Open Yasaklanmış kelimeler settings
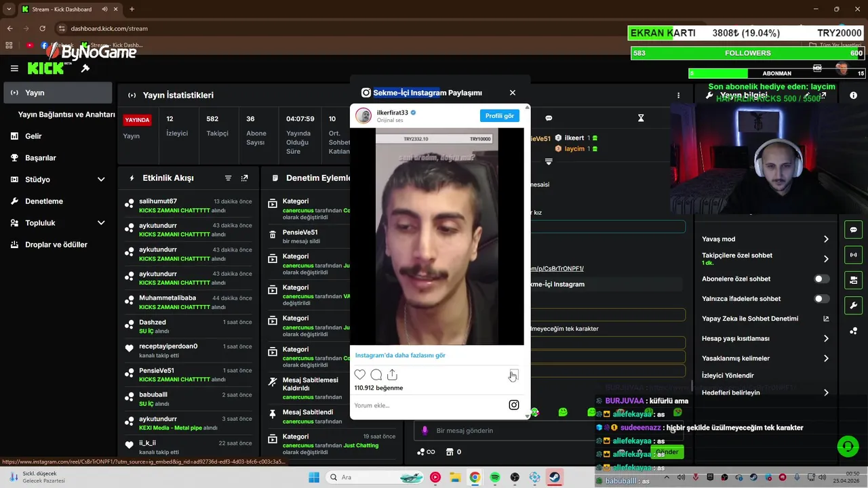This screenshot has width=868, height=488. [x=766, y=359]
